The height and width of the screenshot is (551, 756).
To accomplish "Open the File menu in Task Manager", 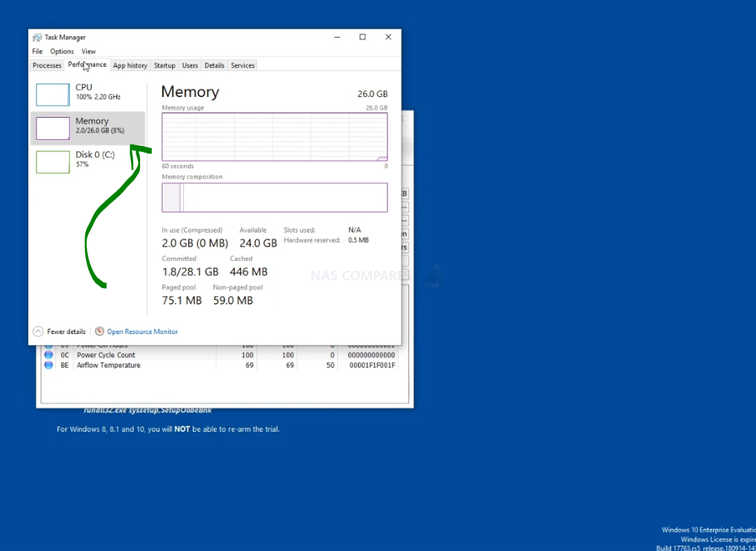I will tap(37, 51).
